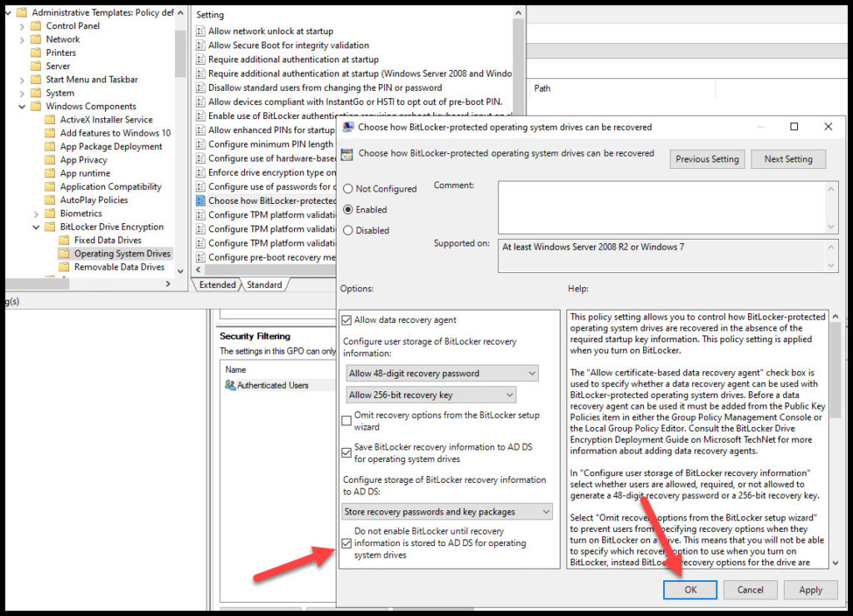The image size is (853, 616).
Task: Click the App Privacy folder icon
Action: [x=50, y=160]
